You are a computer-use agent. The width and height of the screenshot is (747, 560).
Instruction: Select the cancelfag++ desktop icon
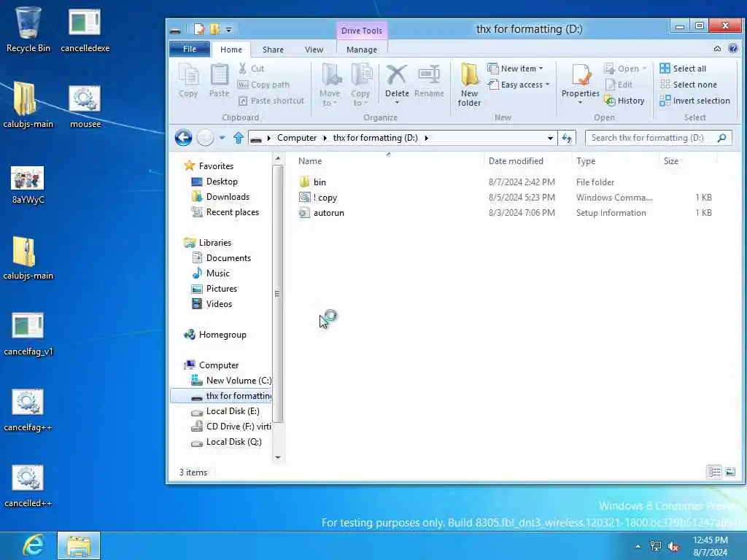click(x=28, y=410)
